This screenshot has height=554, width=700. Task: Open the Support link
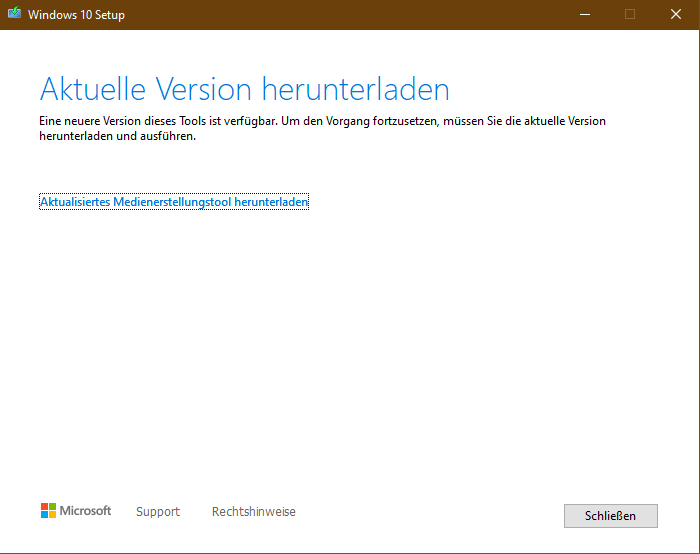click(158, 512)
